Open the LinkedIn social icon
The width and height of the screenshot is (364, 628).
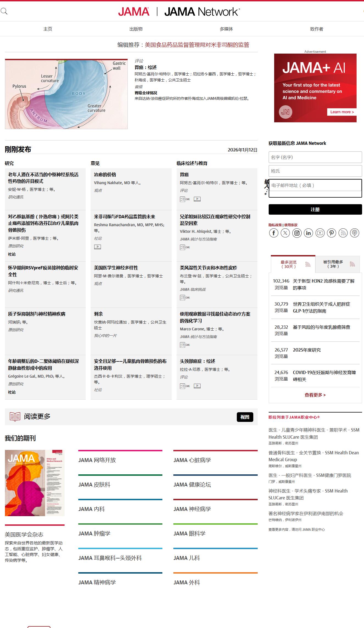309,233
